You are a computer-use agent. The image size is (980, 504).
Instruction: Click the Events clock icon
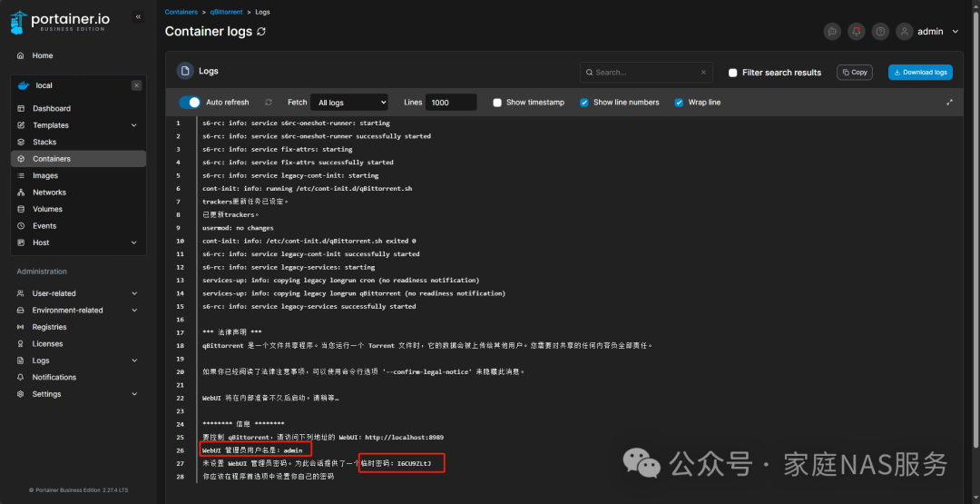21,226
